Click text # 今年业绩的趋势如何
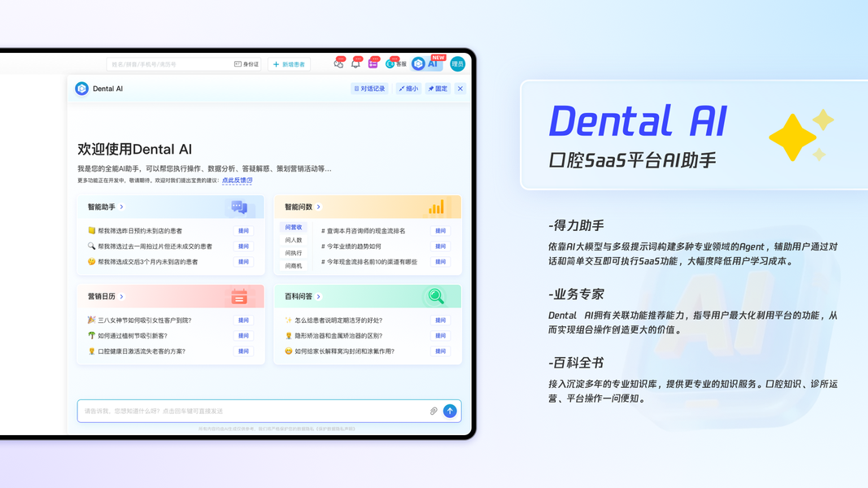 (x=351, y=246)
